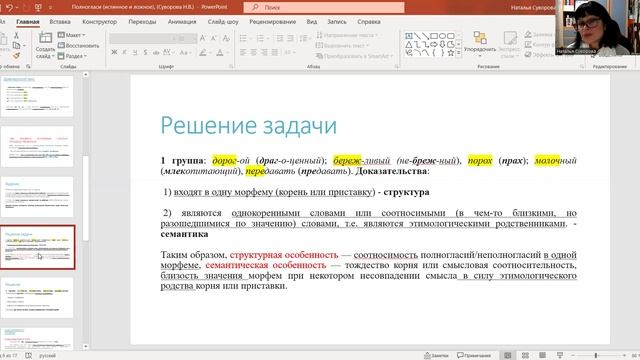Image resolution: width=640 pixels, height=360 pixels.
Task: Justify the text alignment
Action: point(275,52)
